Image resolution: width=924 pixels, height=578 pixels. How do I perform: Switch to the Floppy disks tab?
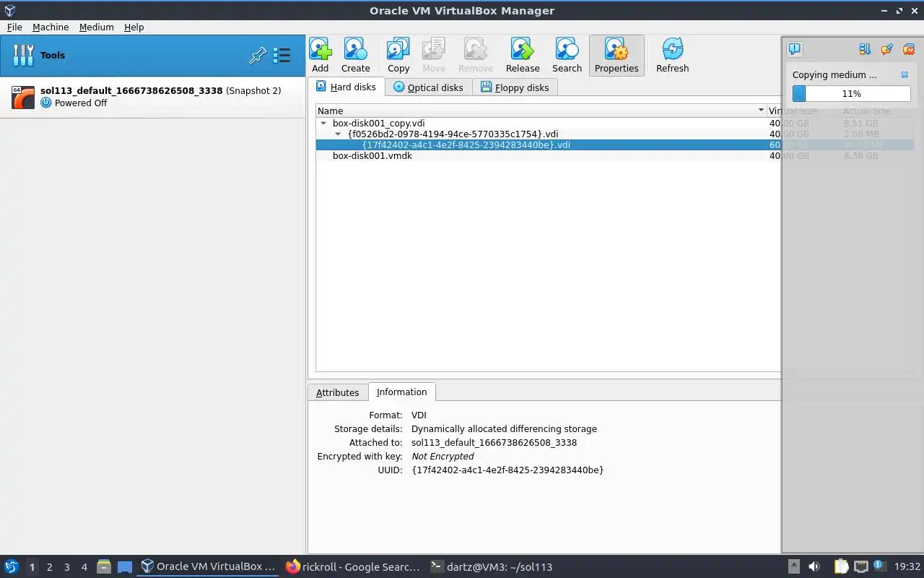[x=515, y=87]
